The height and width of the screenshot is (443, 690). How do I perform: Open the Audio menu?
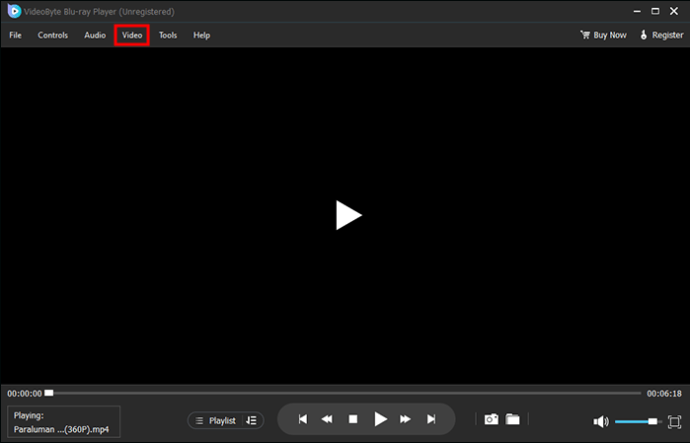(95, 35)
